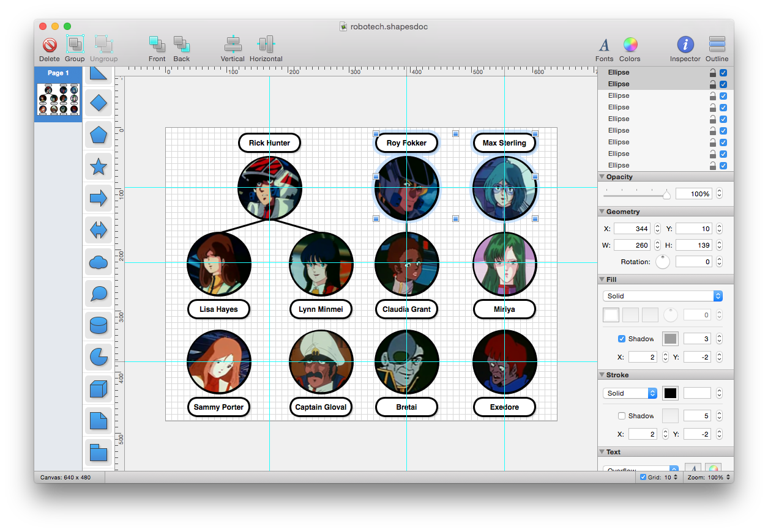Bring the selection to Front
The height and width of the screenshot is (532, 768).
pos(157,48)
